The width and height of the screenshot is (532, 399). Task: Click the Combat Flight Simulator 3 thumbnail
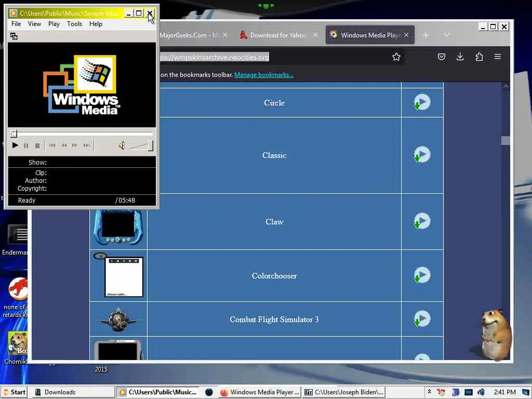[x=118, y=320]
